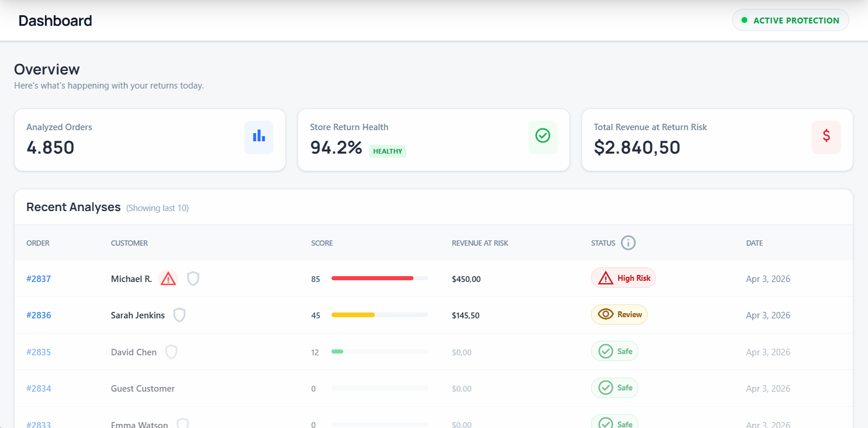Click the green checkmark icon on Store Return Health
Viewport: 868px width, 428px height.
(x=542, y=137)
